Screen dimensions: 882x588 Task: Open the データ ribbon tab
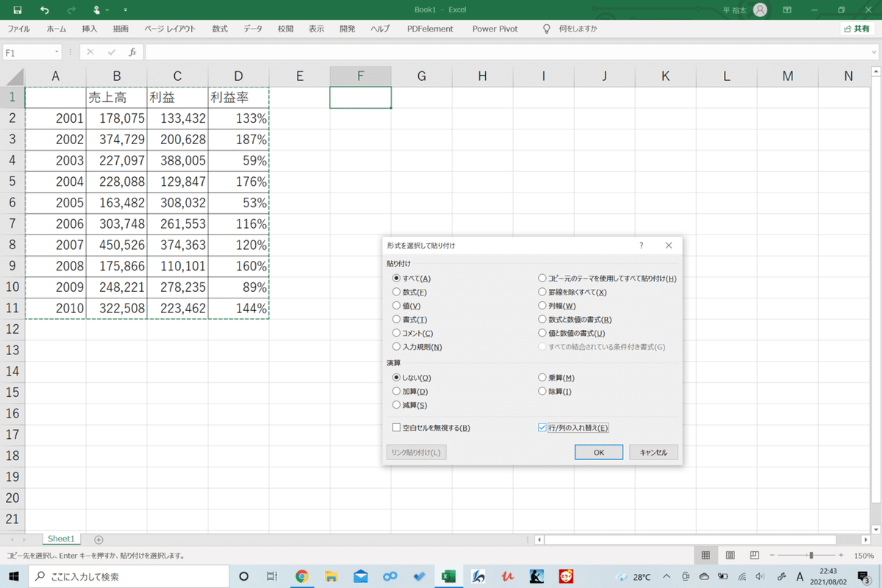pyautogui.click(x=253, y=29)
